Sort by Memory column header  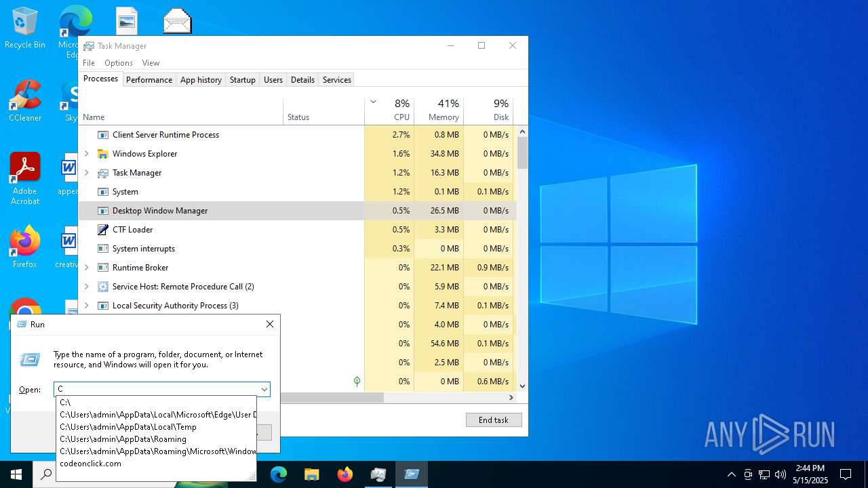click(x=439, y=111)
